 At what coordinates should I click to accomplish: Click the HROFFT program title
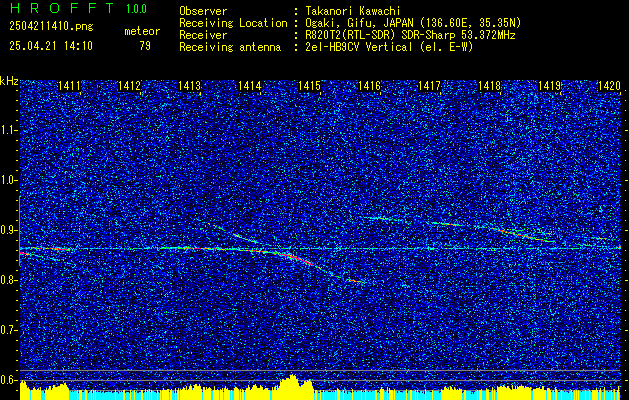[x=62, y=8]
